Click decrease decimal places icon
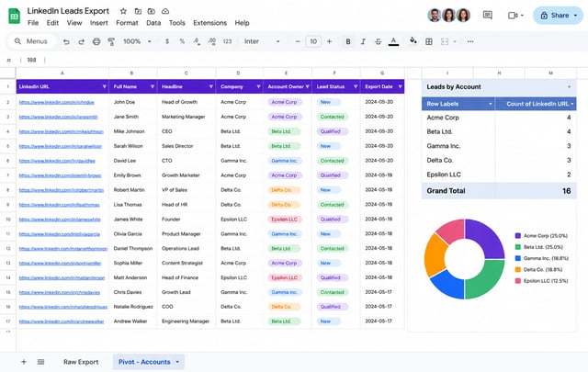The width and height of the screenshot is (588, 372). tap(197, 41)
